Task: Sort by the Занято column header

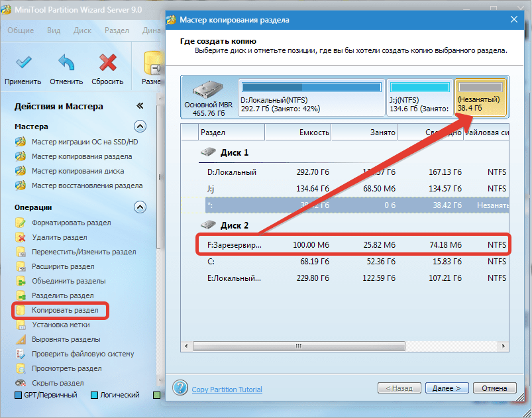Action: tap(364, 132)
